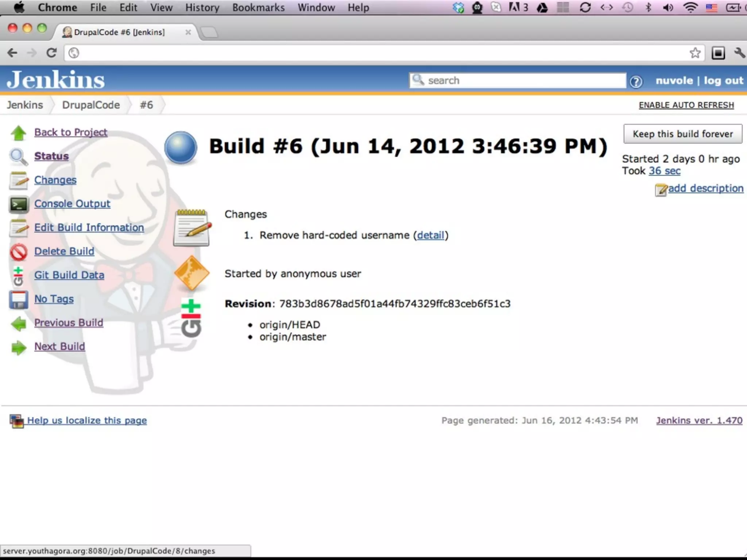Bookmark page with the star icon
Viewport: 747px width, 560px height.
tap(695, 53)
